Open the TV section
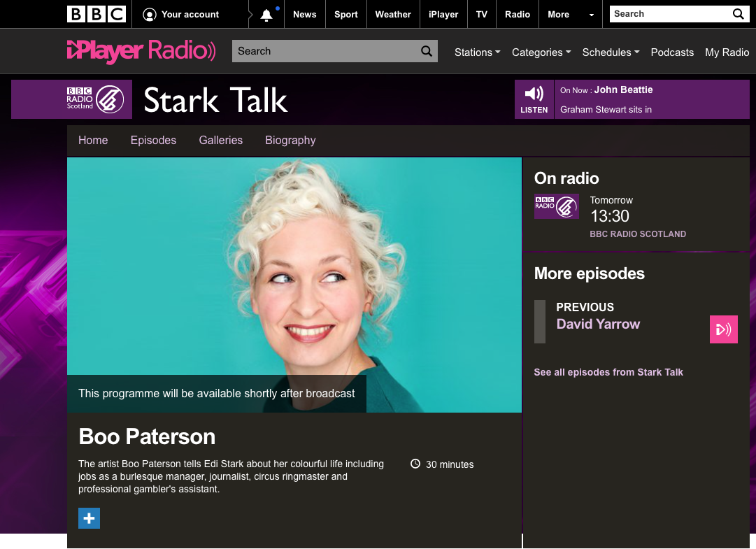 [x=482, y=15]
